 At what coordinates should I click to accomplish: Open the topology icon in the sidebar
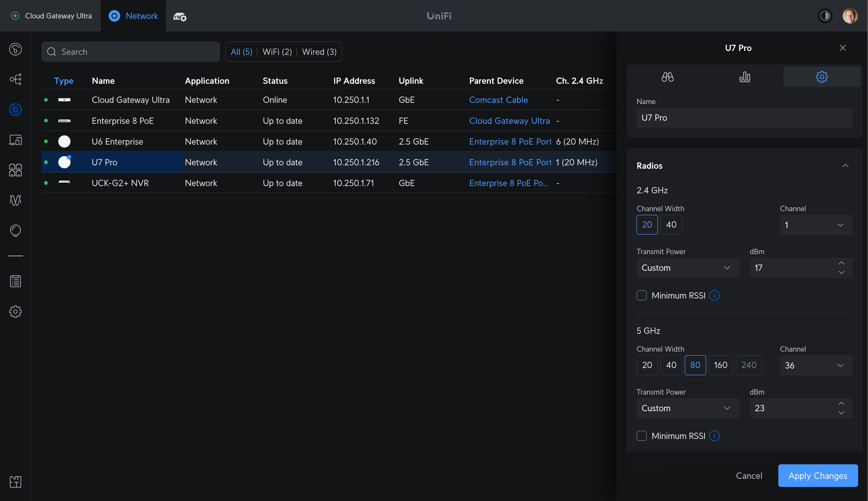15,79
